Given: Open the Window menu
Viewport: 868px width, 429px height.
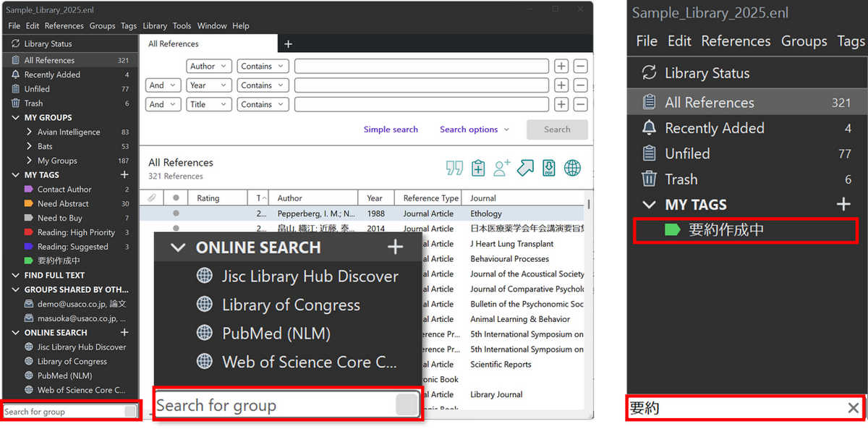Looking at the screenshot, I should click(212, 26).
